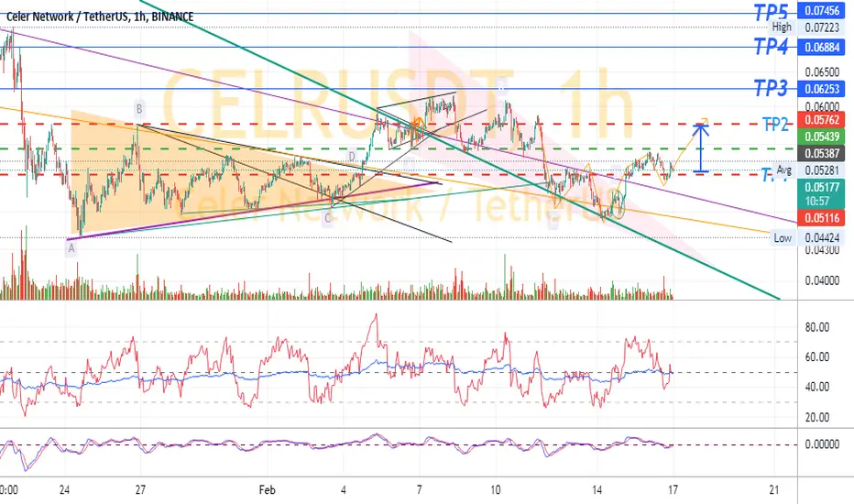Screen dimensions: 854x504
Task: Select the TP3 target label
Action: tap(771, 88)
